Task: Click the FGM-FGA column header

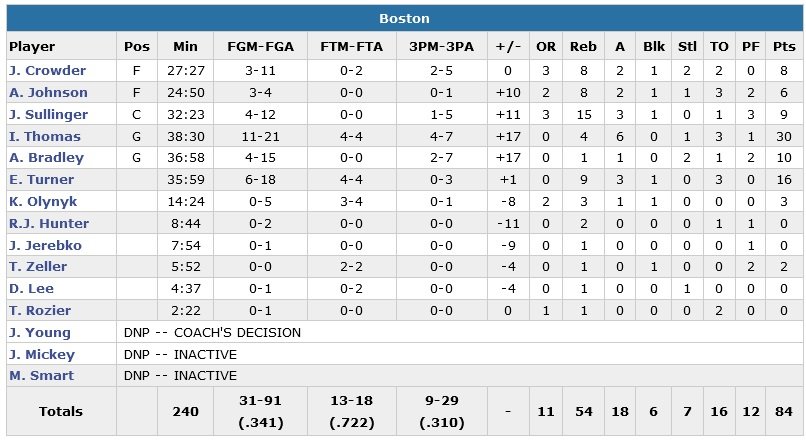Action: pyautogui.click(x=260, y=47)
